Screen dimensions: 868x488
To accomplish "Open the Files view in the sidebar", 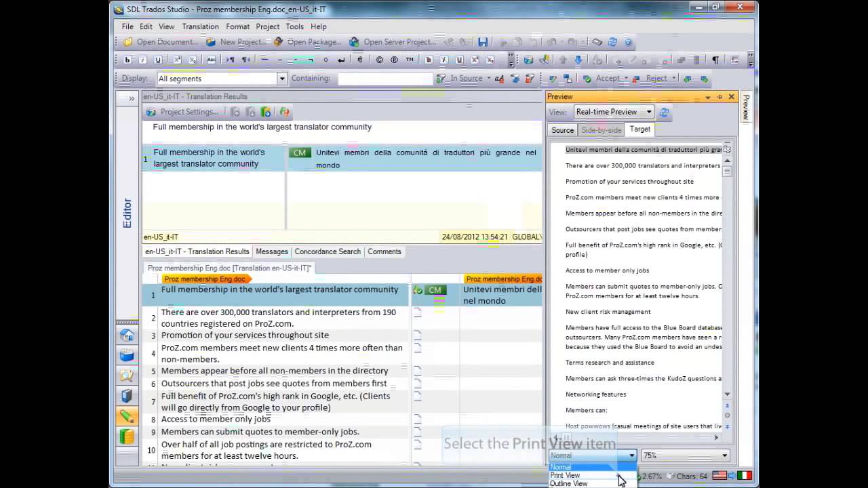I will [127, 375].
